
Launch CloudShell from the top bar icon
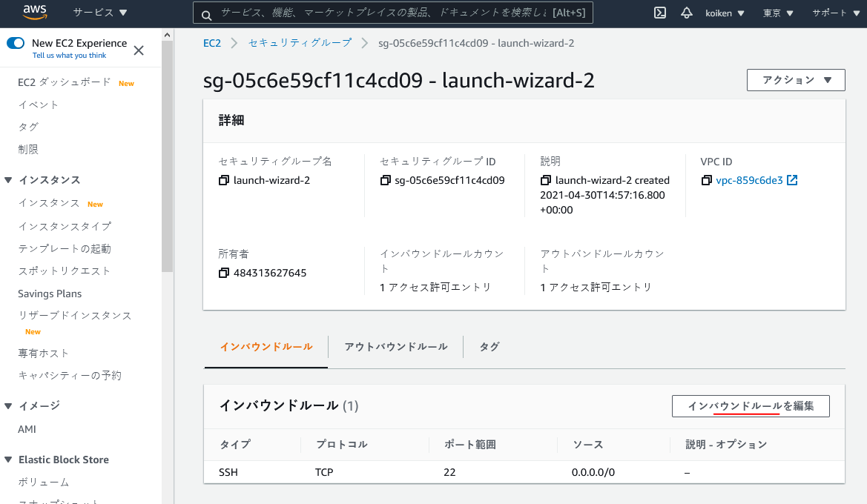pos(659,13)
